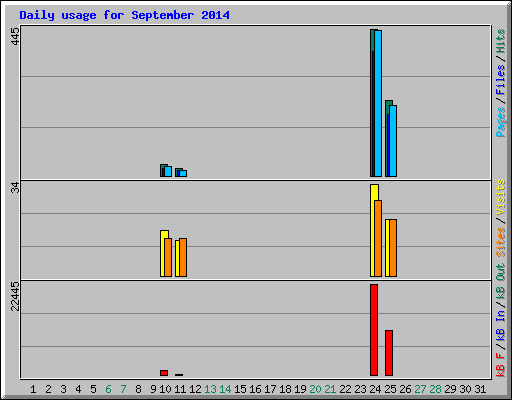Click the green 'Hits' legend word
Image resolution: width=512 pixels, height=400 pixels.
pyautogui.click(x=501, y=41)
